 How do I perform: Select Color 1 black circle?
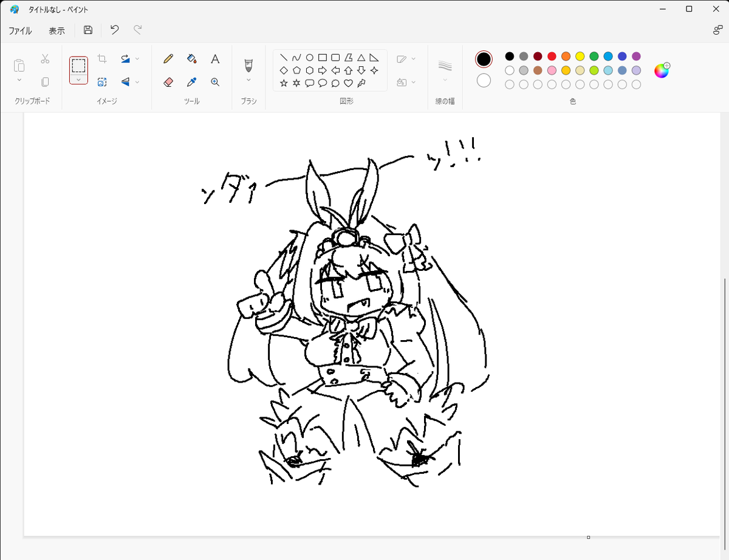(484, 59)
